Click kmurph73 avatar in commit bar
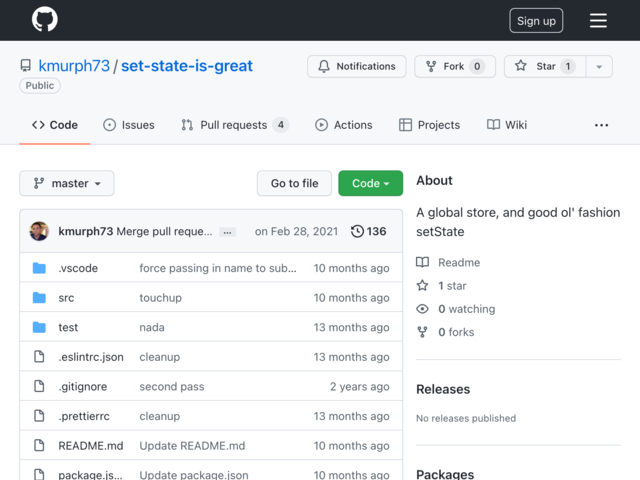This screenshot has height=480, width=640. tap(39, 231)
